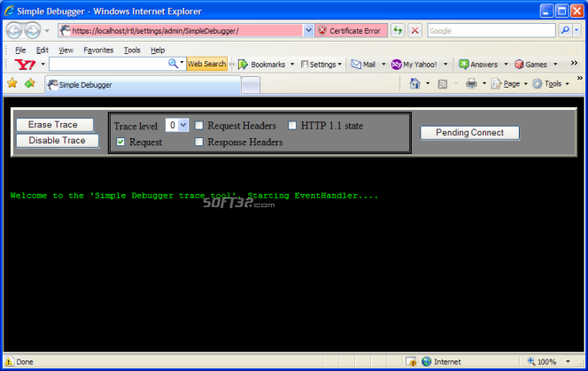Enable the Response Headers checkbox
This screenshot has height=371, width=588.
[x=199, y=142]
